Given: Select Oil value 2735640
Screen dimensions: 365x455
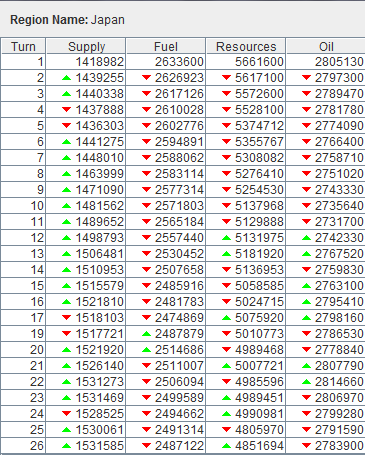Looking at the screenshot, I should point(339,206).
